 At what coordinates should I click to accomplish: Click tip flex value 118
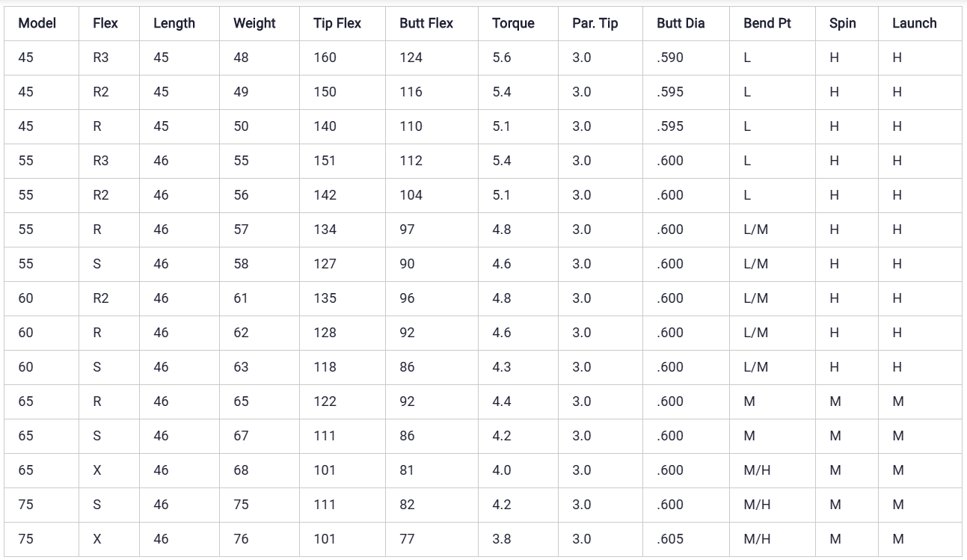325,367
